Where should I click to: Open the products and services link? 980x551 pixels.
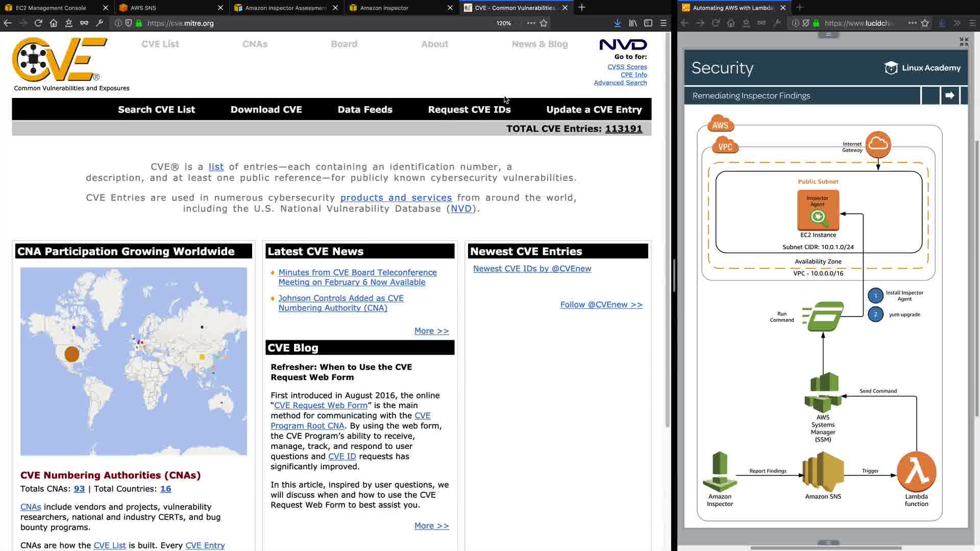396,197
